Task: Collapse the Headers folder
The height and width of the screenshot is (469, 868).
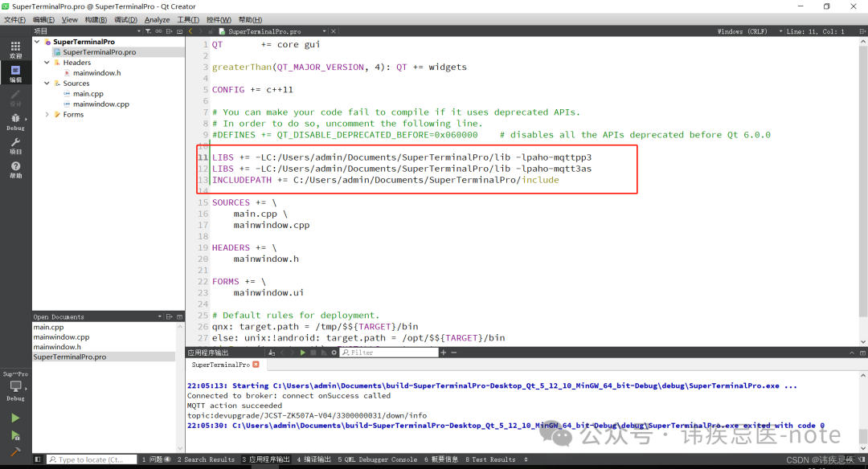Action: click(x=47, y=62)
